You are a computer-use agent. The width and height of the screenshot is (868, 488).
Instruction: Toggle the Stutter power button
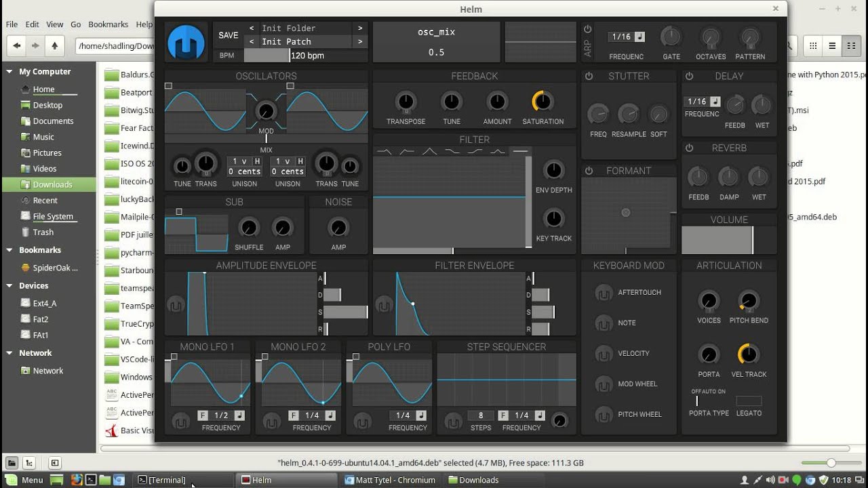[x=589, y=77]
